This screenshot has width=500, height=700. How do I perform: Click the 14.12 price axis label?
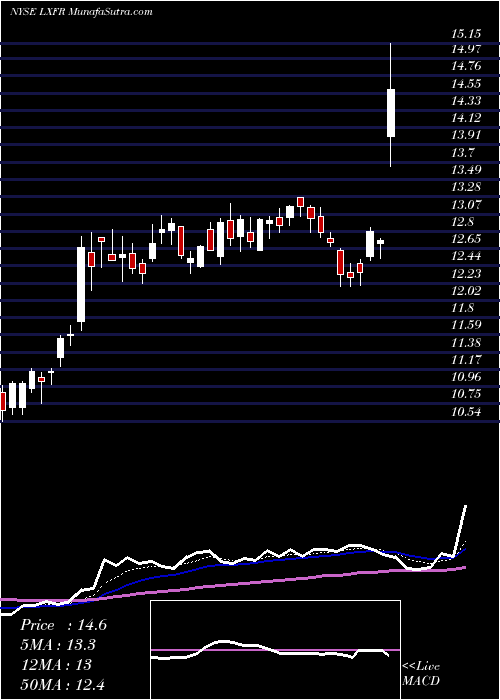coord(466,118)
